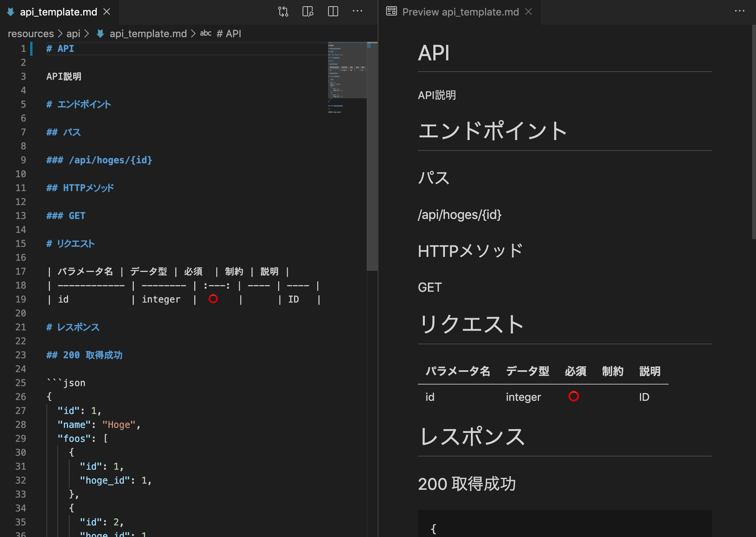Click '制約' table header in preview
Image resolution: width=756 pixels, height=537 pixels.
click(612, 371)
